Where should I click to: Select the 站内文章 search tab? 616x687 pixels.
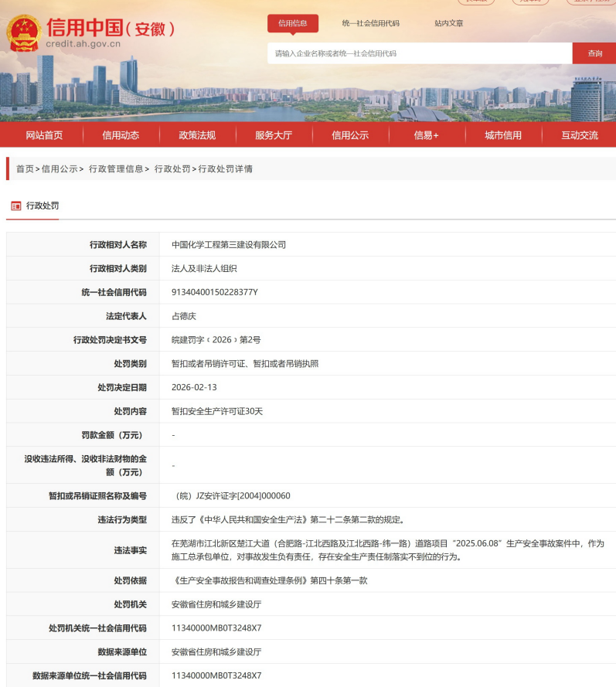click(x=448, y=23)
